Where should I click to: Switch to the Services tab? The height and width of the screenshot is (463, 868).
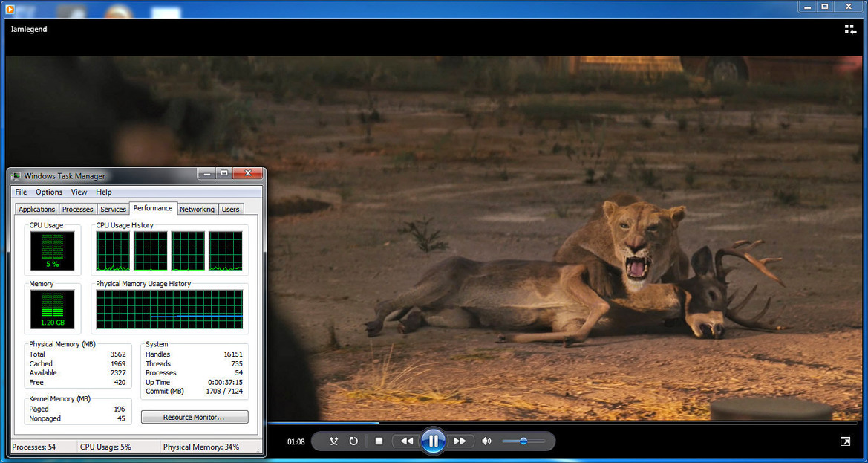(113, 210)
